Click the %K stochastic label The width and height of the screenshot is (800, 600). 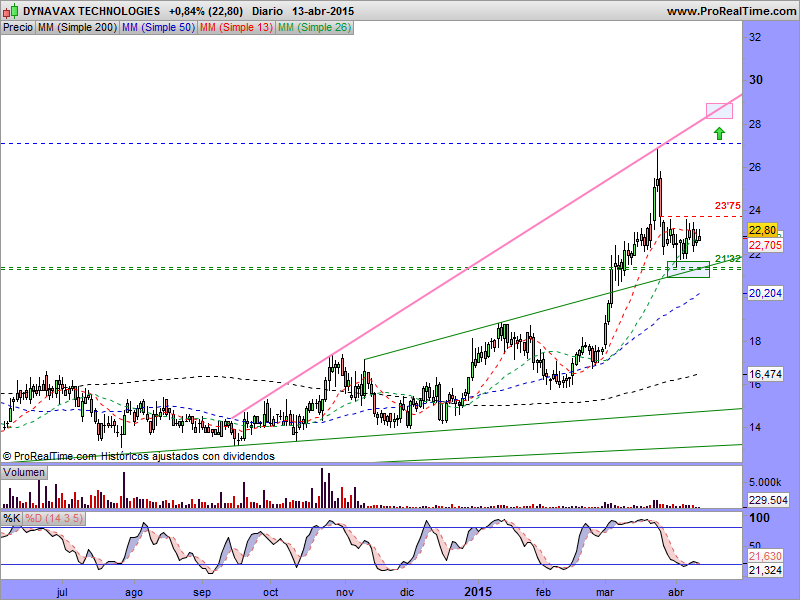[11, 519]
